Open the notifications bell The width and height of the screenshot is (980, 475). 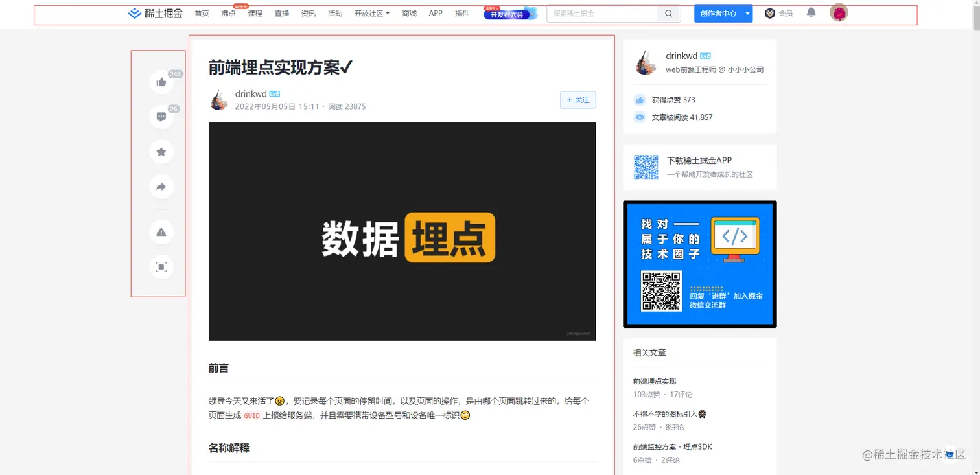[811, 12]
